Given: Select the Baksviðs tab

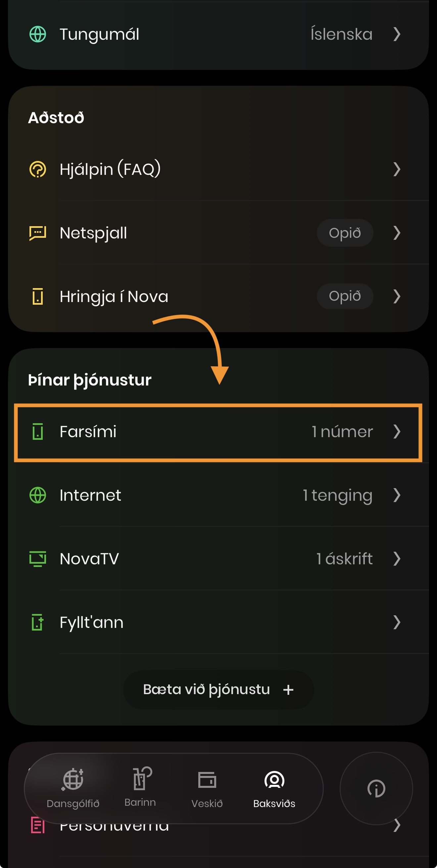Looking at the screenshot, I should [274, 789].
